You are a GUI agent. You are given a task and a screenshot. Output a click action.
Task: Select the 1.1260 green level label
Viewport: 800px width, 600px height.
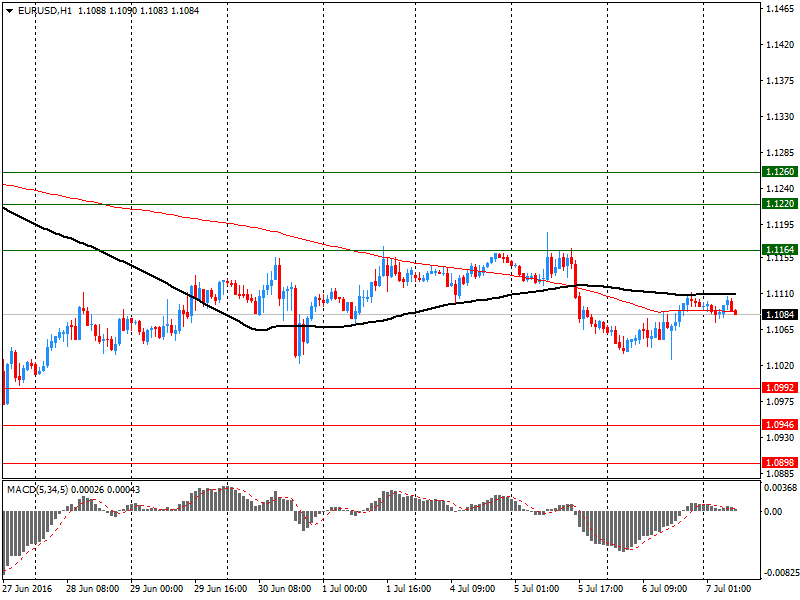pos(780,171)
